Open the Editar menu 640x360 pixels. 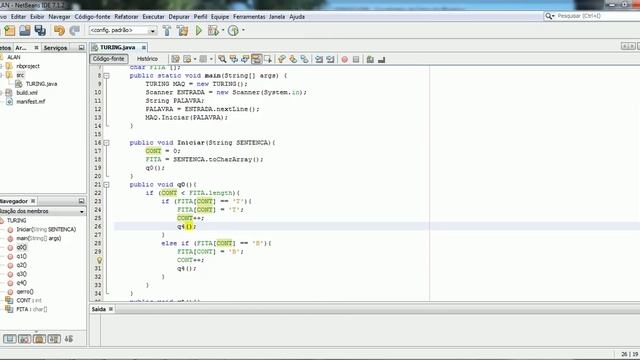18,17
